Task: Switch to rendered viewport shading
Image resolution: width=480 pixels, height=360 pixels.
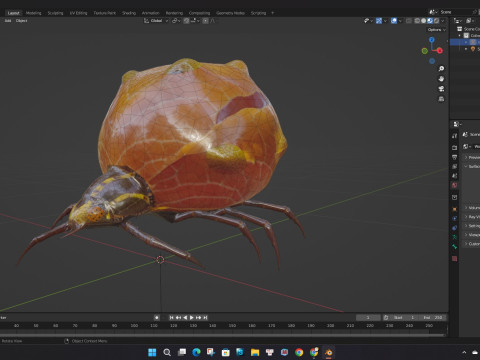Action: [x=436, y=21]
